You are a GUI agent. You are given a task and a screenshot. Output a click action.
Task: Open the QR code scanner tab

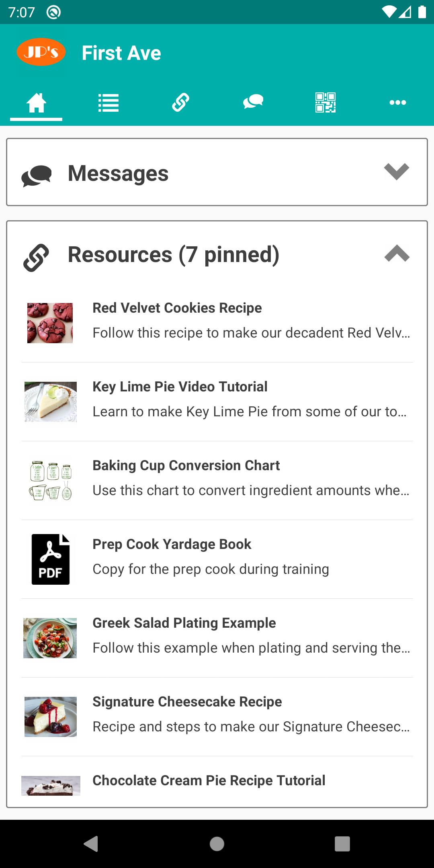click(x=325, y=102)
